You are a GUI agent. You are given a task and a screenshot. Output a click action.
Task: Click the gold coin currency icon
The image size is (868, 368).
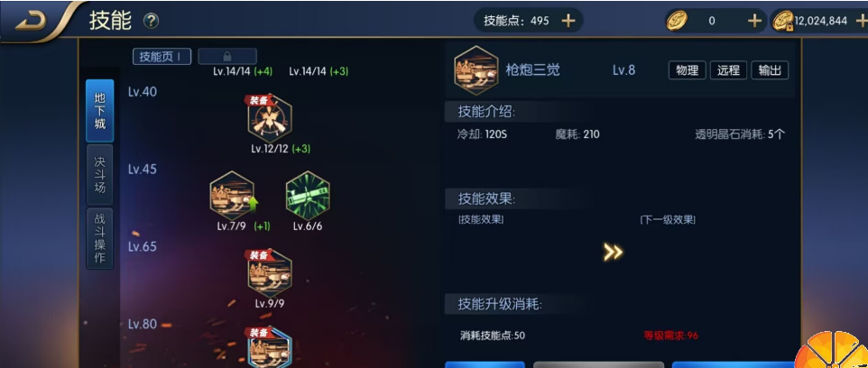(677, 21)
